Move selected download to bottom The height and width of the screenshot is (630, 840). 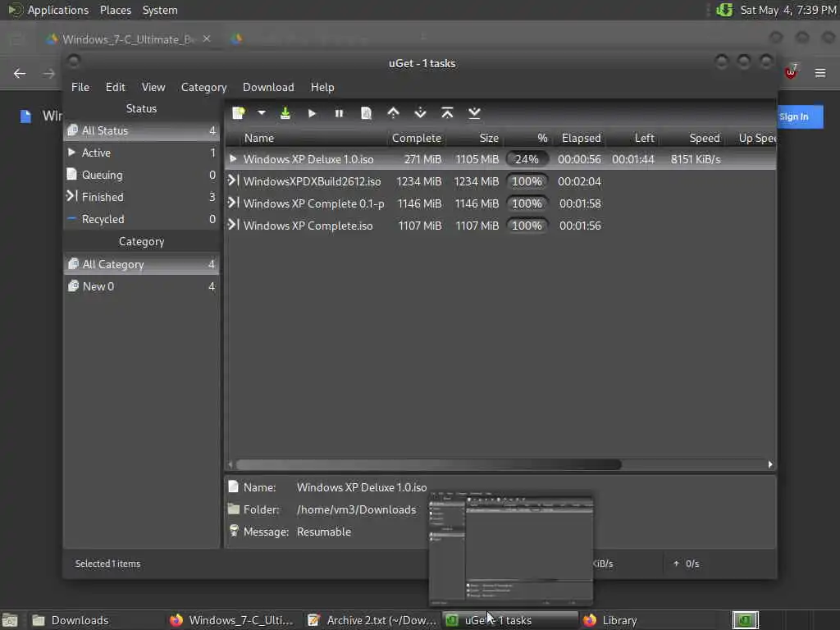(474, 113)
